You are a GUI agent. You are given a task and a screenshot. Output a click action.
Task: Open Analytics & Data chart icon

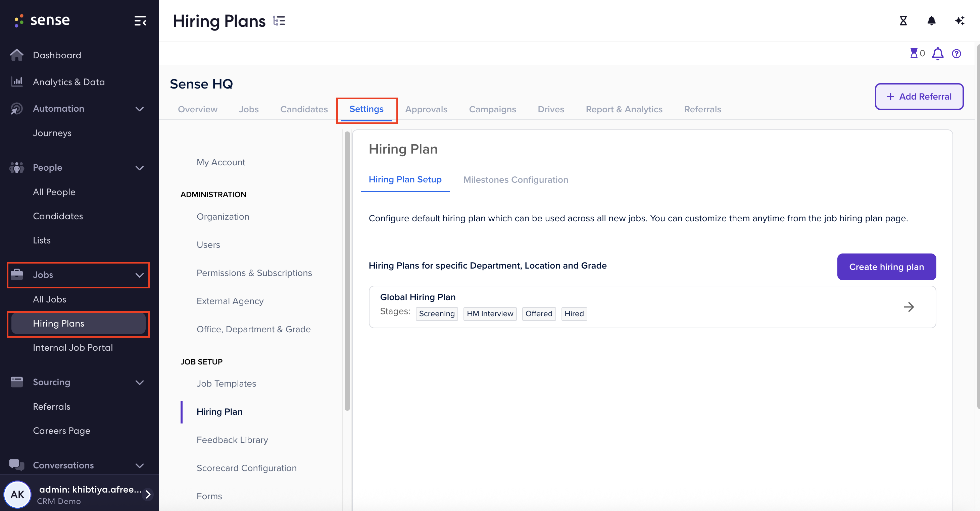(x=17, y=82)
